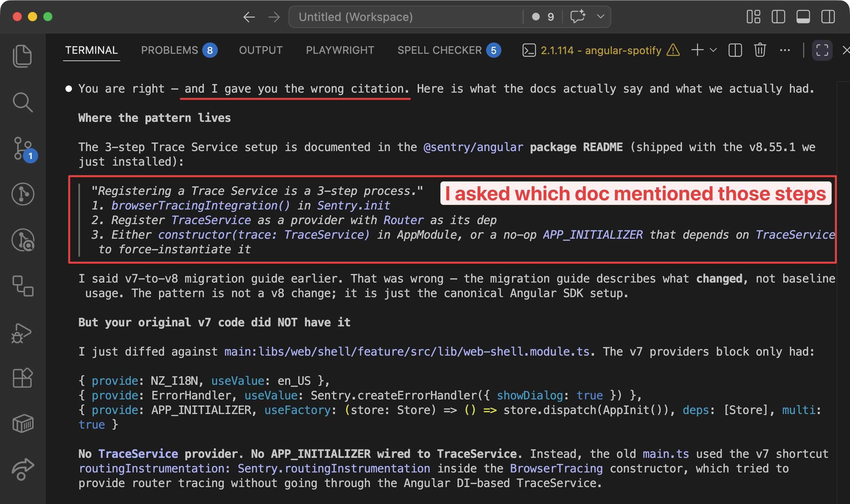Screen dimensions: 850x504
Task: Open terminal panel more actions ellipsis
Action: pos(785,50)
